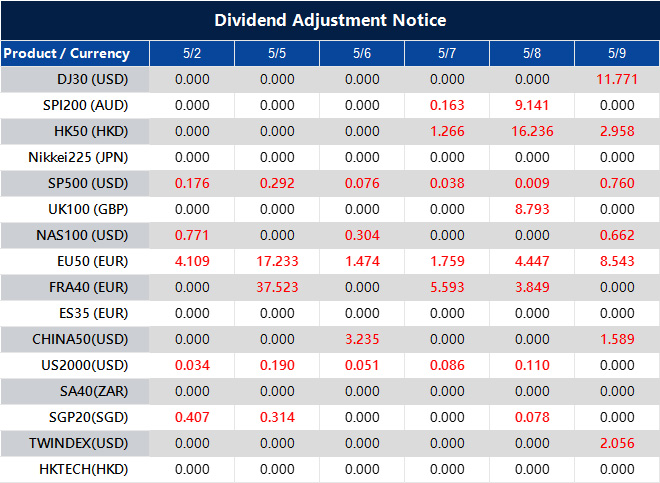Select the 17.233 value in EU50 row
The width and height of the screenshot is (660, 483).
(x=277, y=261)
